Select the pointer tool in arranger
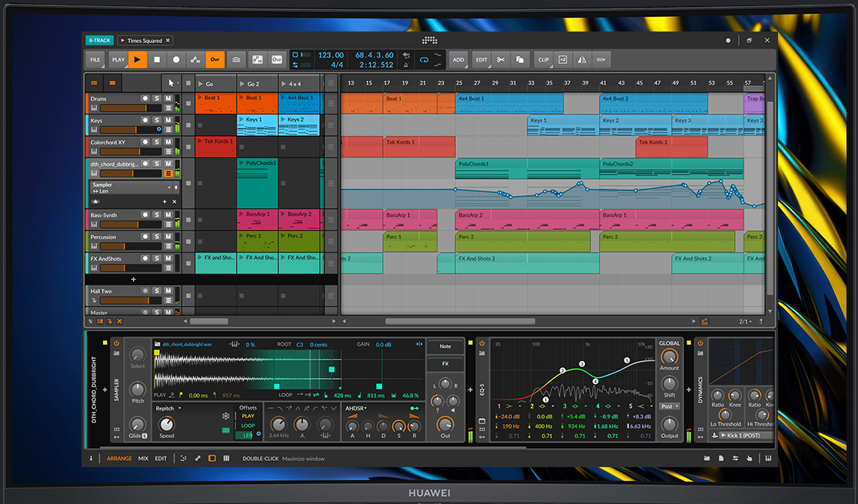This screenshot has height=504, width=858. (171, 83)
